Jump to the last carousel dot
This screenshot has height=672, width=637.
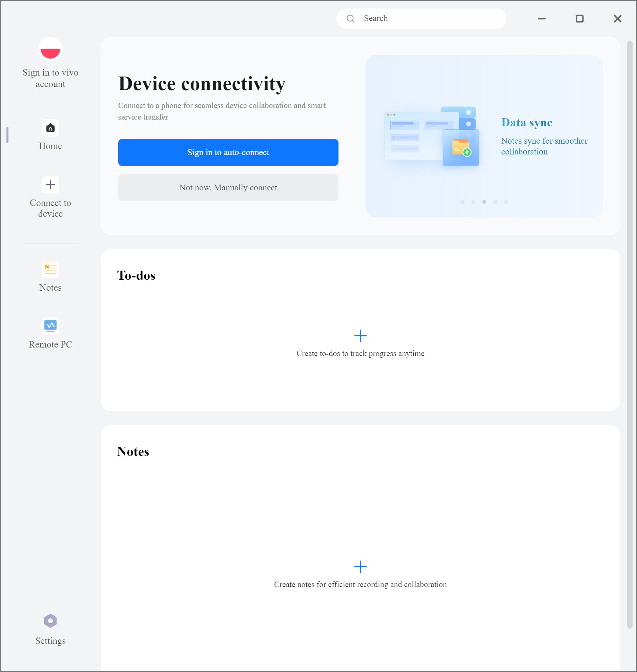coord(506,202)
